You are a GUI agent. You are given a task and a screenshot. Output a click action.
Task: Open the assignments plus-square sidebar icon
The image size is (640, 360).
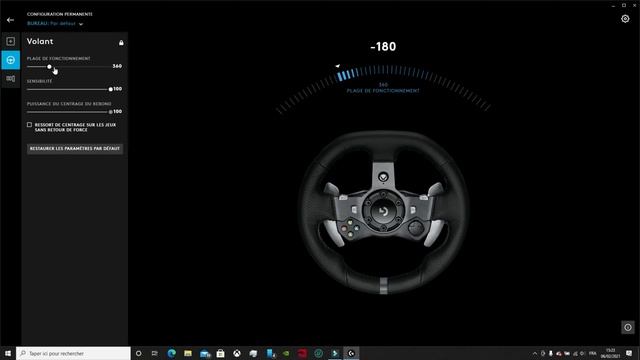click(x=11, y=41)
